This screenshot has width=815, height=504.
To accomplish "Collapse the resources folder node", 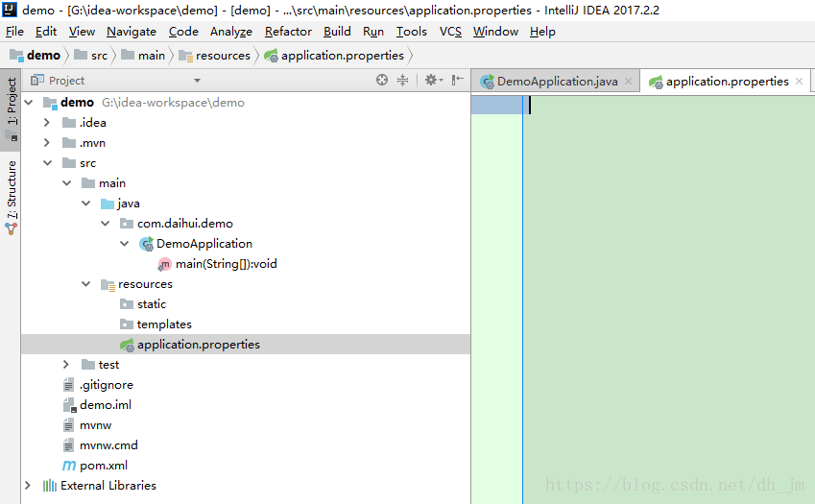I will 86,284.
